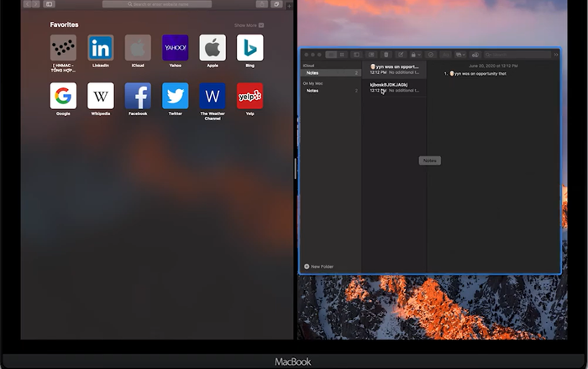Click the Split View divider handle
This screenshot has width=588, height=369.
(295, 169)
